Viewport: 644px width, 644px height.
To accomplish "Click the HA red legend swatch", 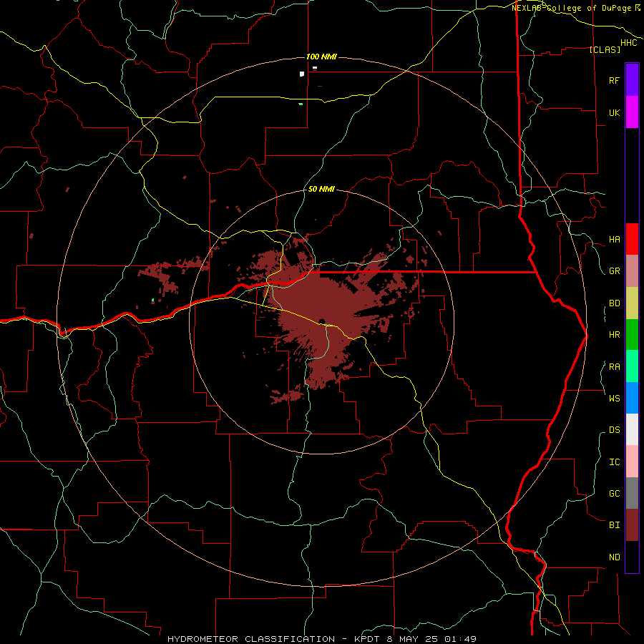I will [x=632, y=239].
